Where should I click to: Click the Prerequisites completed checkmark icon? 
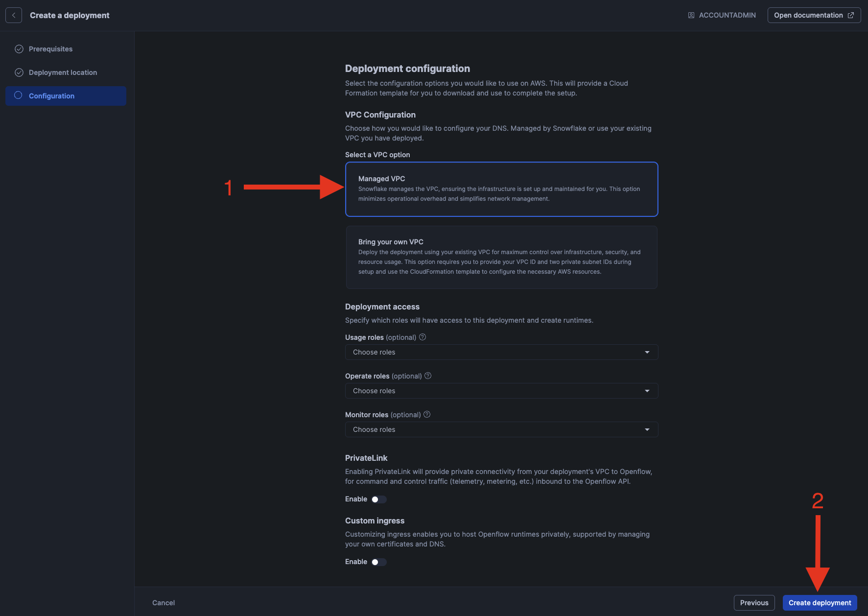tap(19, 49)
